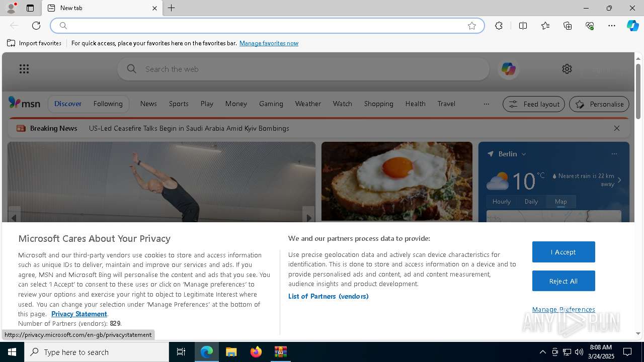This screenshot has width=644, height=362.
Task: Open the Health section
Action: pyautogui.click(x=415, y=104)
